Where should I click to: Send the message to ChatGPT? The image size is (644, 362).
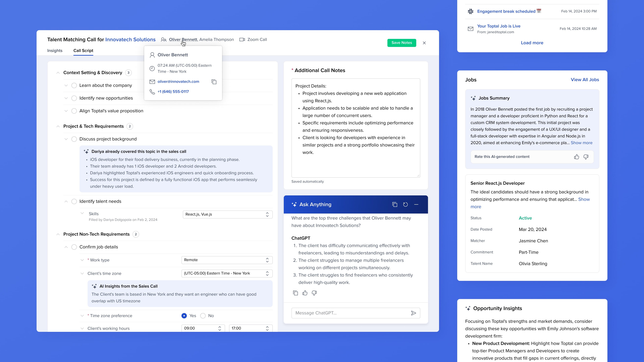(414, 313)
